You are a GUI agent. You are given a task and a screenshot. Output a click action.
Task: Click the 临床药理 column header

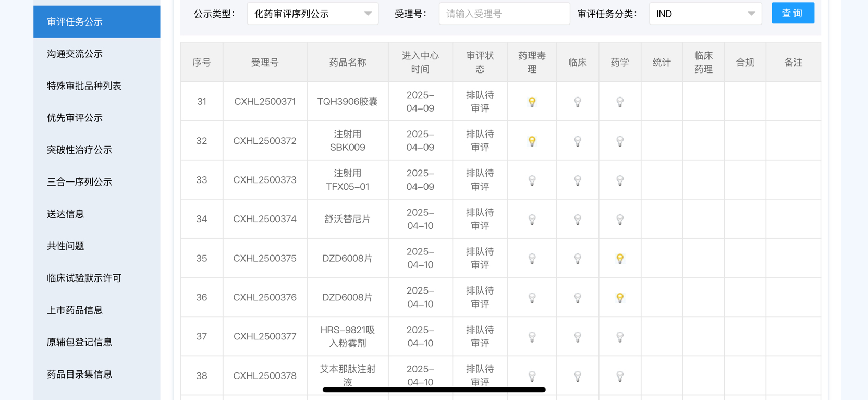click(x=703, y=63)
